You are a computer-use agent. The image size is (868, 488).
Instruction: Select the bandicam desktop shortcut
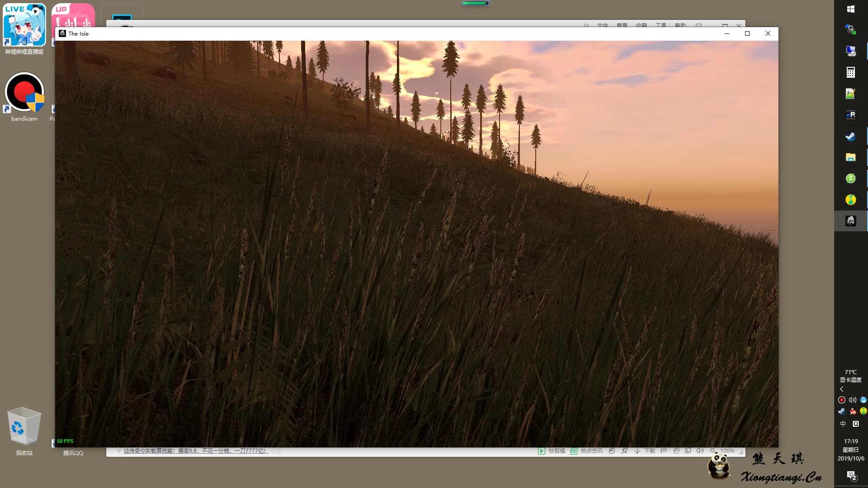pyautogui.click(x=24, y=97)
